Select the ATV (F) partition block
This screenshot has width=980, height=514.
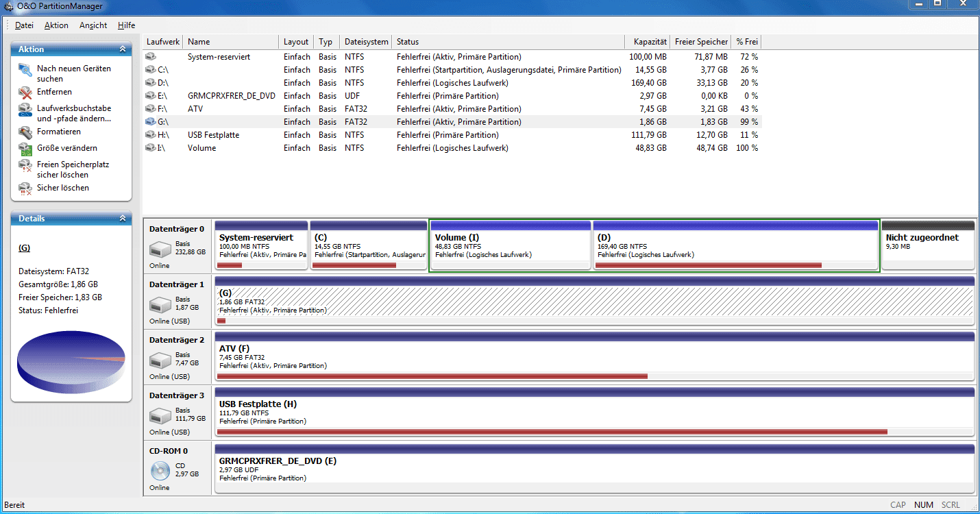click(594, 356)
